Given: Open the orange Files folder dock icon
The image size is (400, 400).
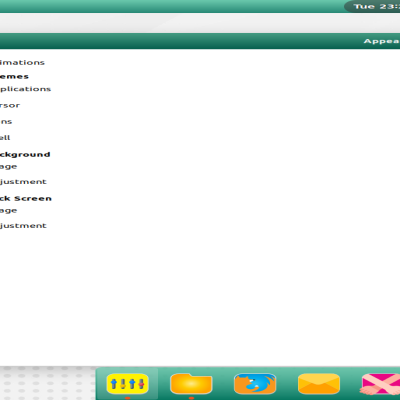Looking at the screenshot, I should (191, 384).
